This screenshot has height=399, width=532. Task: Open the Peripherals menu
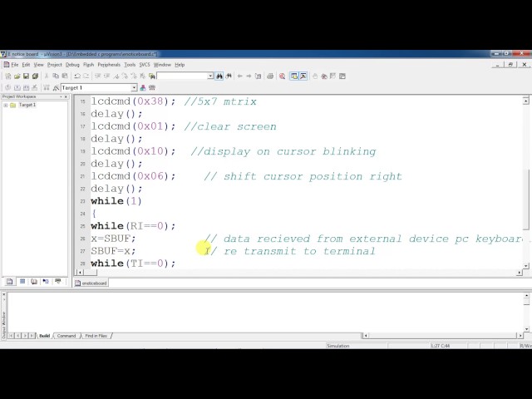click(109, 65)
